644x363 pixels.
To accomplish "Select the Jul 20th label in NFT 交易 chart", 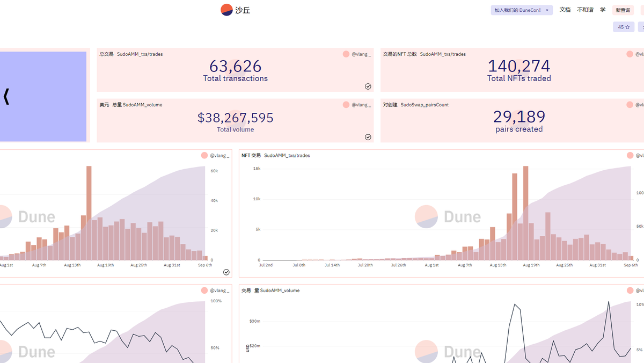I will [365, 265].
